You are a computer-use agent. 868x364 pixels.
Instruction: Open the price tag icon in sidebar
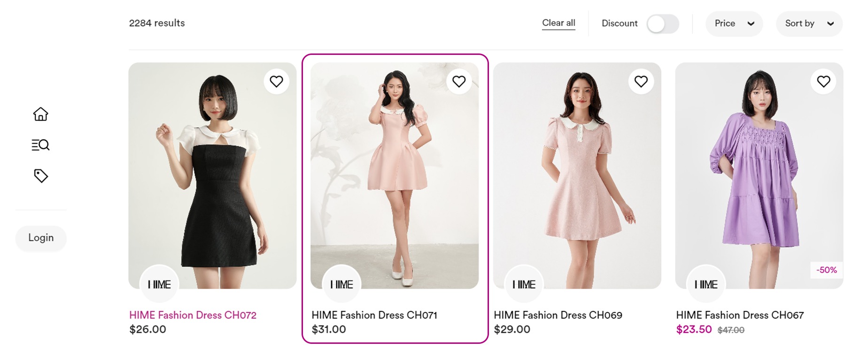click(41, 176)
